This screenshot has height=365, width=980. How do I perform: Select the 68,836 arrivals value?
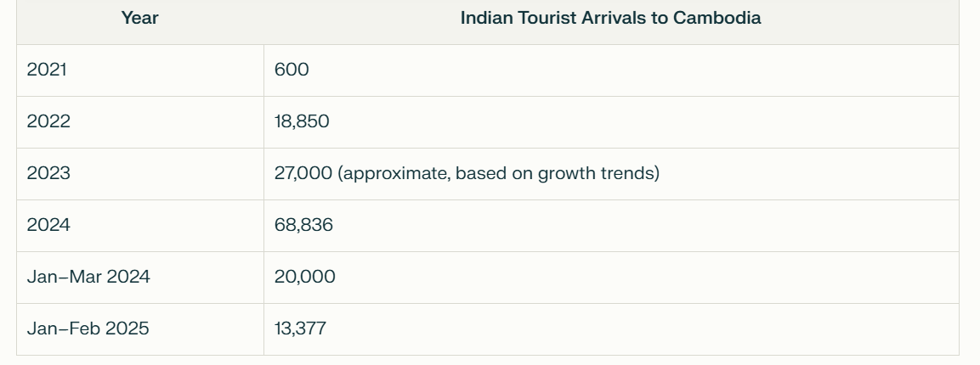pyautogui.click(x=303, y=225)
